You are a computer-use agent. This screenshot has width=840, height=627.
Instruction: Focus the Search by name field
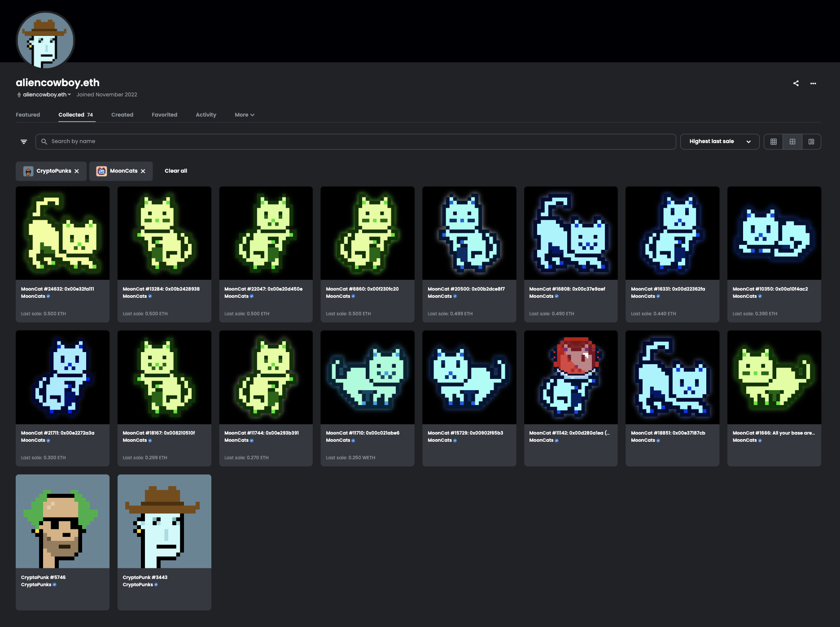356,142
